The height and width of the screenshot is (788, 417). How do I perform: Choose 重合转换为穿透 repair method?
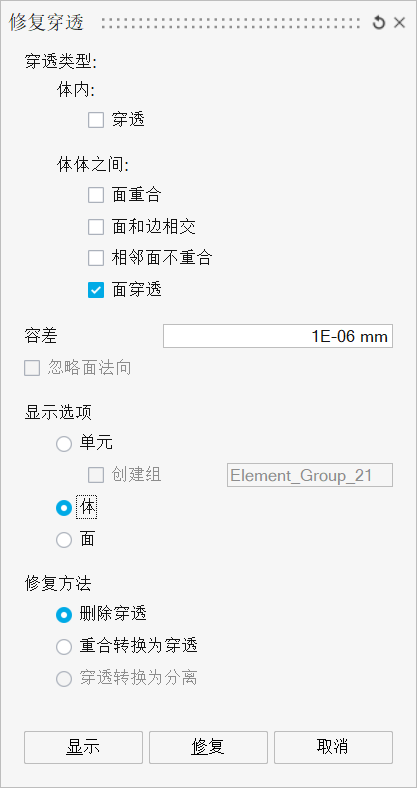(64, 646)
